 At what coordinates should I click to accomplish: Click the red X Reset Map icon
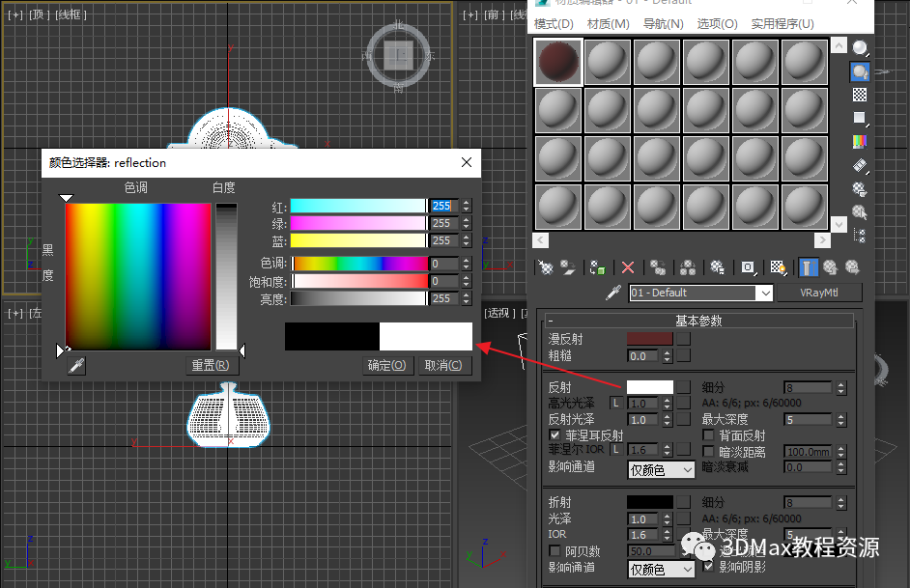628,267
